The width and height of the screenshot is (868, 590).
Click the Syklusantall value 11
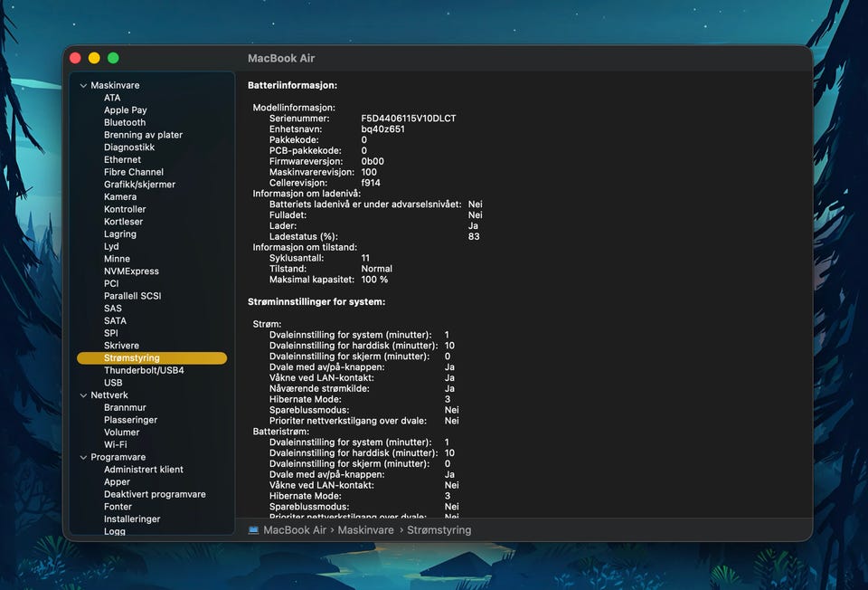(x=365, y=258)
